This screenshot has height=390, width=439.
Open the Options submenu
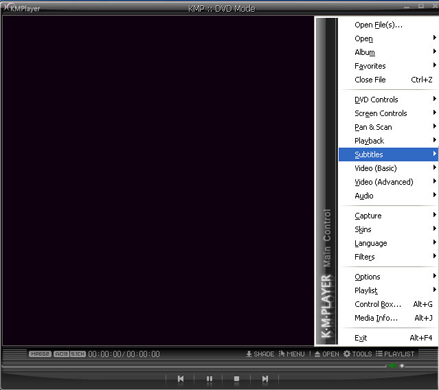point(388,277)
